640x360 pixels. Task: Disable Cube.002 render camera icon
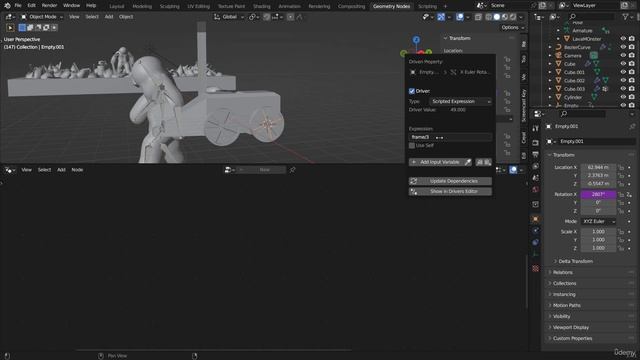pos(632,80)
